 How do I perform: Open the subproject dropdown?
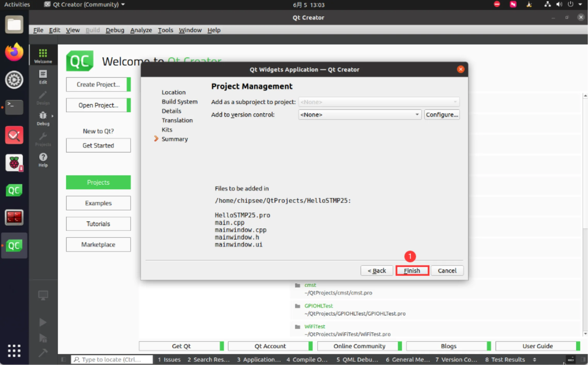pos(379,102)
